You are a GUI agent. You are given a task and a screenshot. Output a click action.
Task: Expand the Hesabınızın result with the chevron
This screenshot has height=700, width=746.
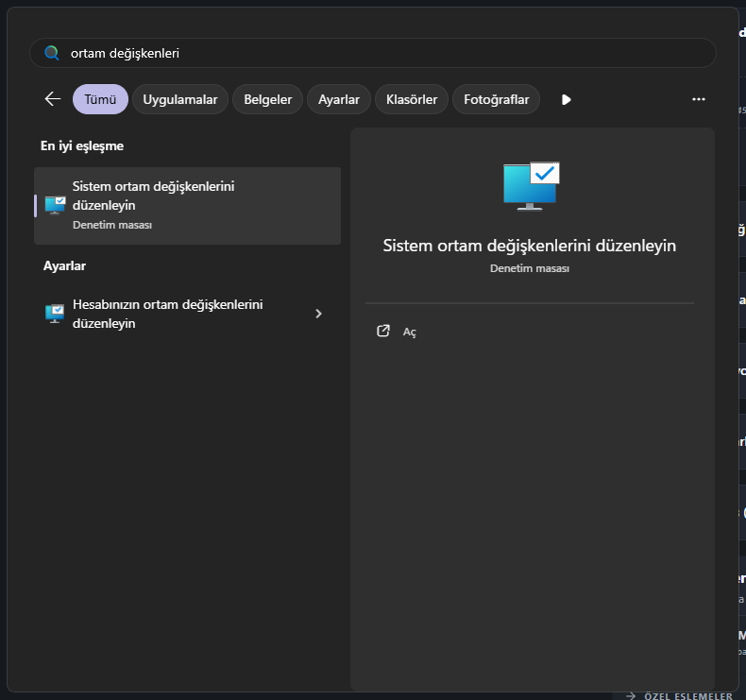[318, 314]
